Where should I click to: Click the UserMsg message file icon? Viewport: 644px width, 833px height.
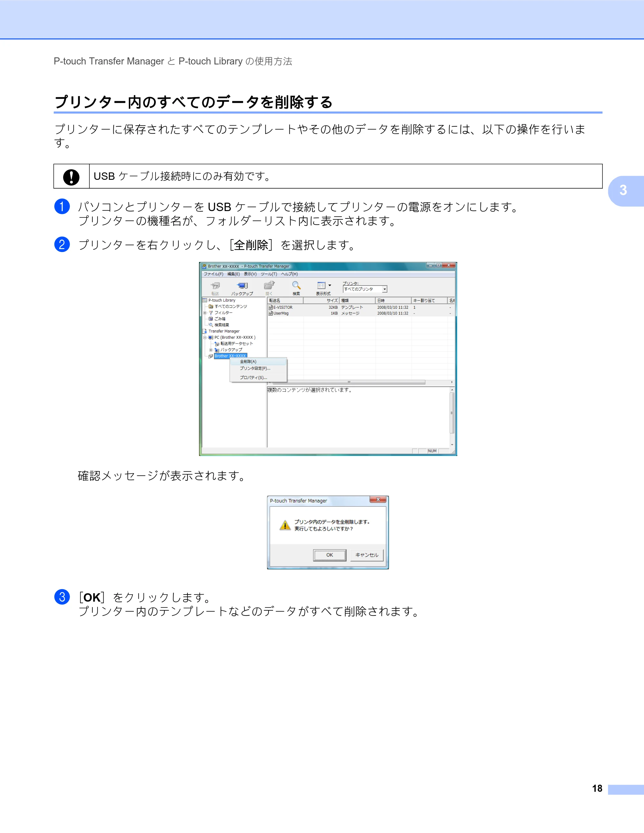click(270, 314)
